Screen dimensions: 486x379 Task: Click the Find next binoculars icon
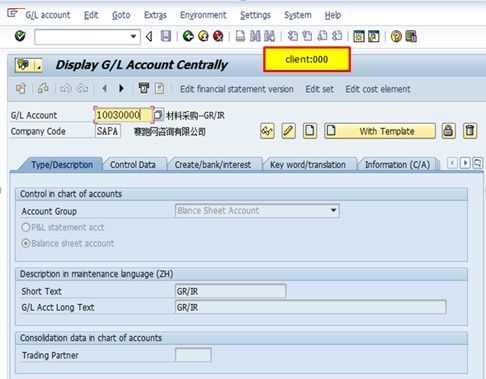pos(269,36)
